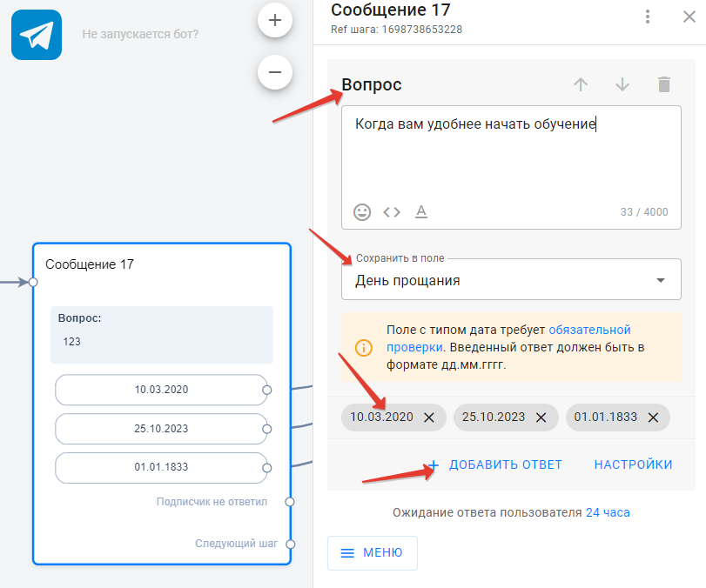Expand the Сохранить в поле dropdown
Viewport: 706px width, 588px height.
click(660, 280)
